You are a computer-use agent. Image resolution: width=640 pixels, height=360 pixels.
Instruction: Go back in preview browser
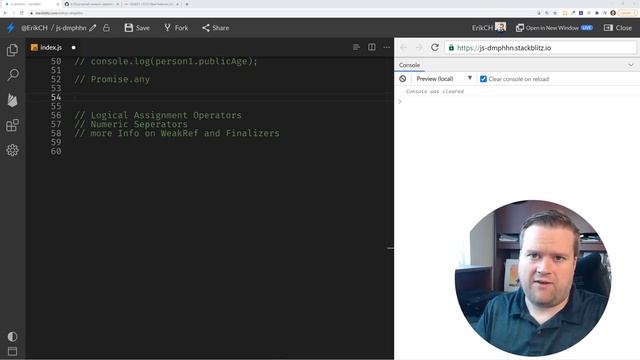[403, 48]
